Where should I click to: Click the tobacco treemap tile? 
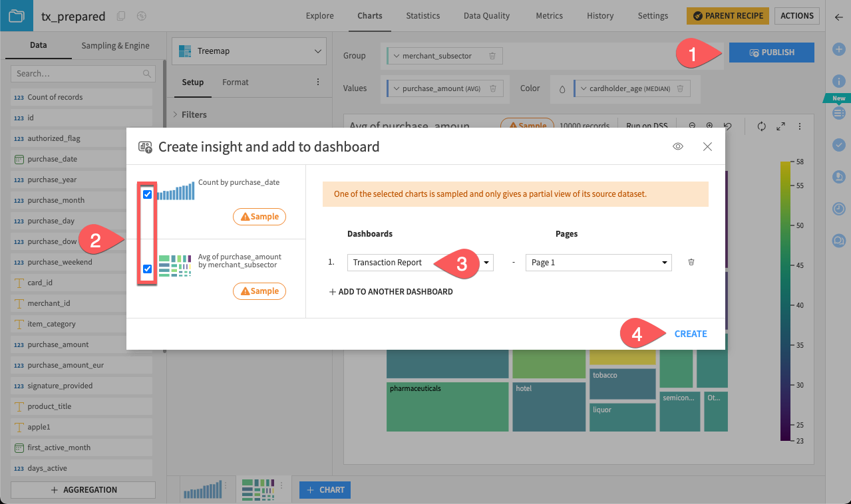point(623,384)
